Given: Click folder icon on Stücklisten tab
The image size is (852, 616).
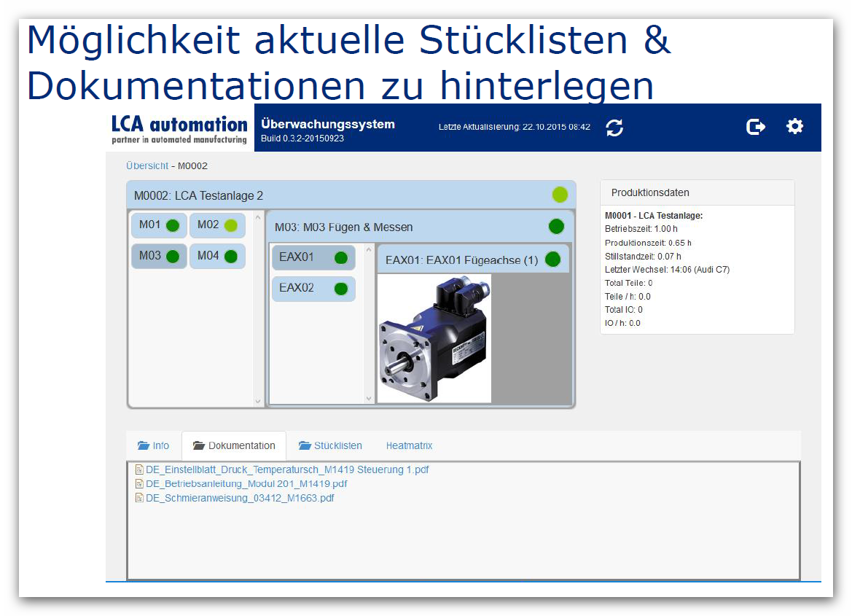Looking at the screenshot, I should (305, 446).
